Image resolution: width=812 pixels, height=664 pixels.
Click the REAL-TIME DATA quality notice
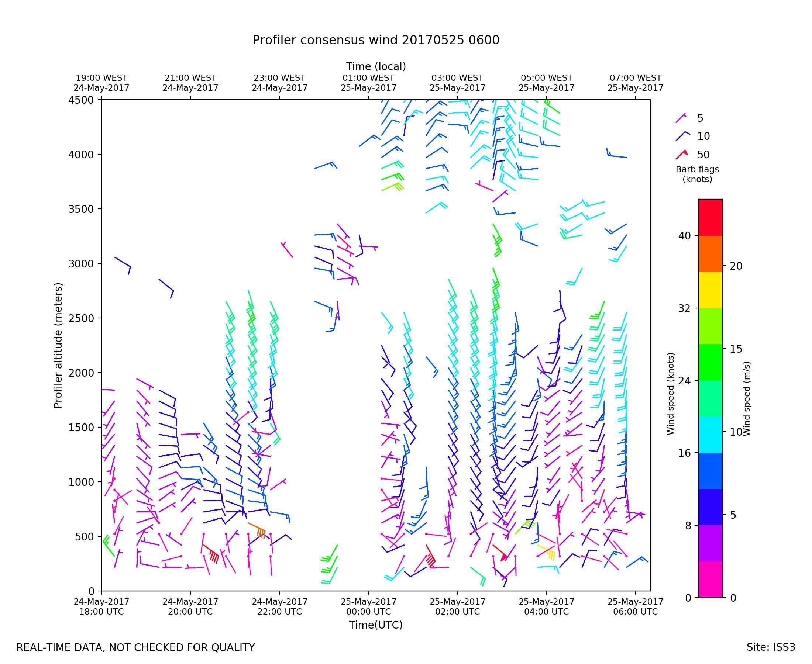click(x=135, y=648)
